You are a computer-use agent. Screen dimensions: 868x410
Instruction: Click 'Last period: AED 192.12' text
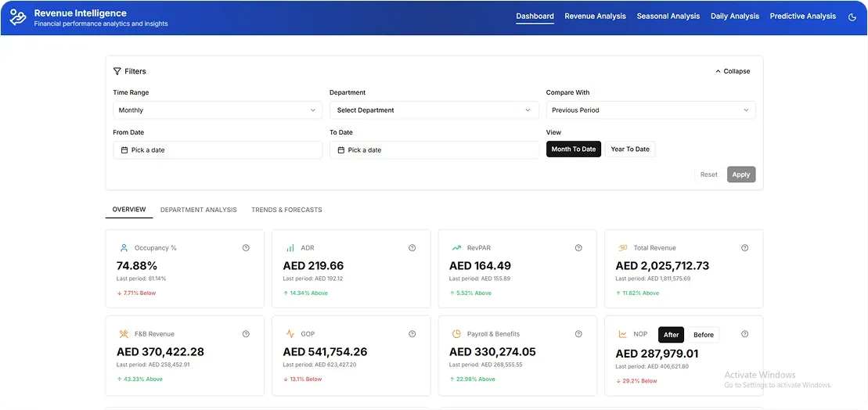pos(313,279)
